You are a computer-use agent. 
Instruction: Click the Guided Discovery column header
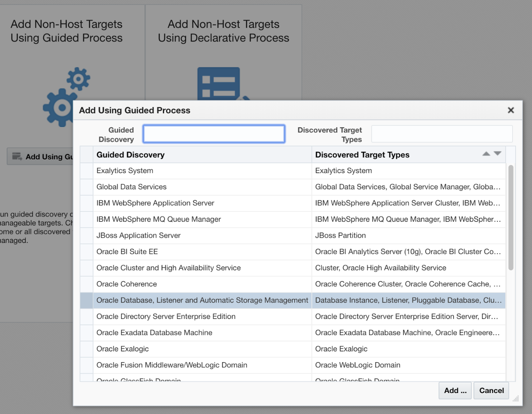202,155
